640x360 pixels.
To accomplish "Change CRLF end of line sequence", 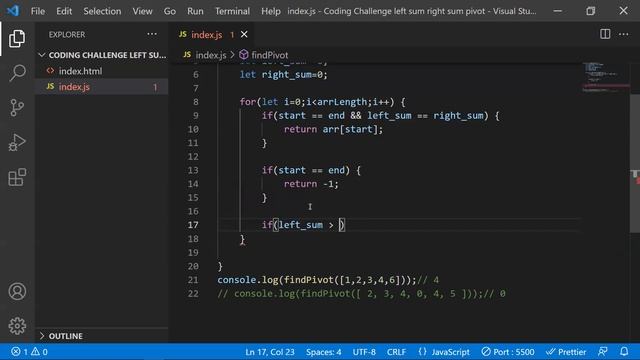I will pos(396,351).
